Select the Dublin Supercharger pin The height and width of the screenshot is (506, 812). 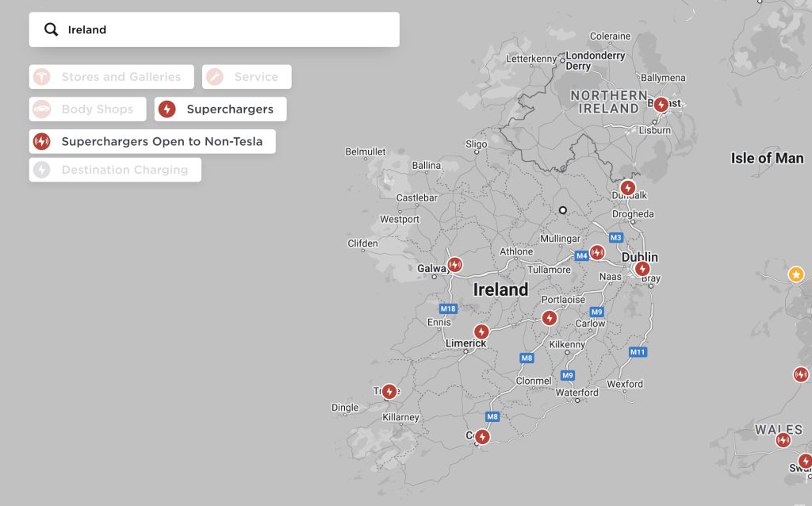coord(642,269)
